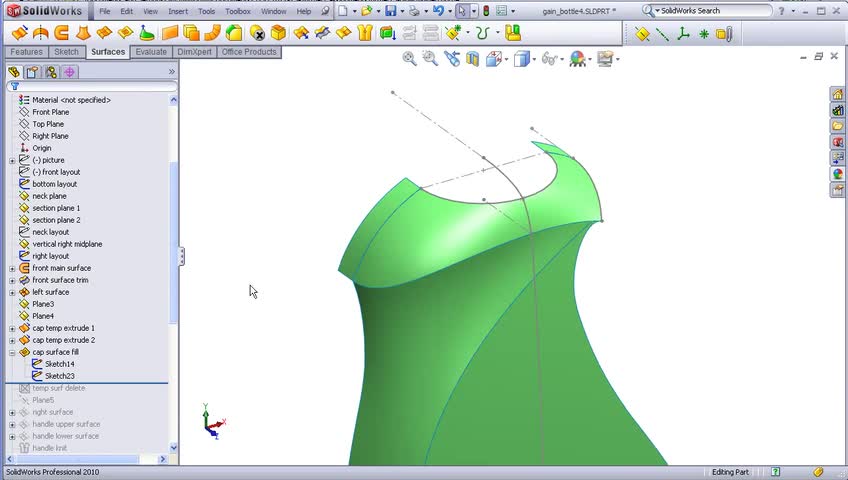Open the FeatureManager design tree tab
The image size is (848, 480).
[14, 72]
